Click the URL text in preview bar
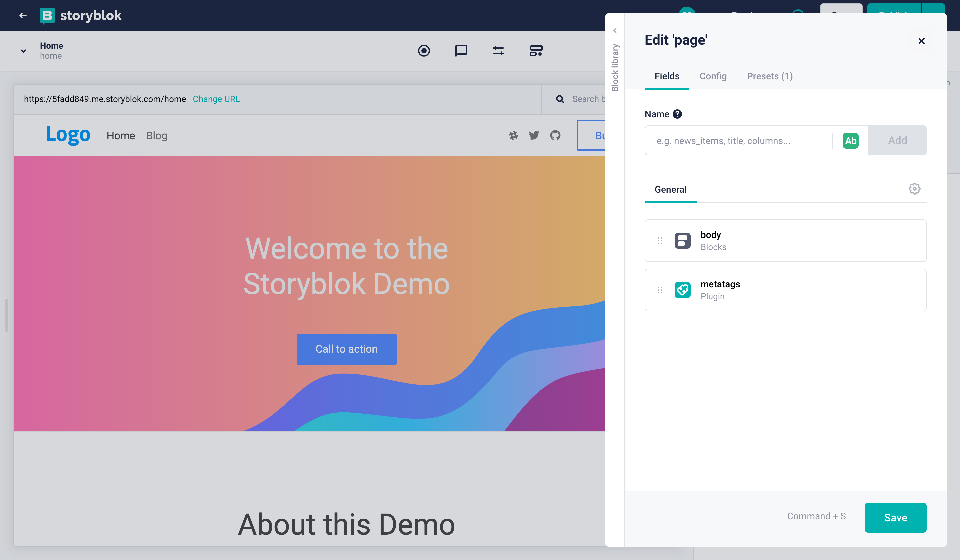The width and height of the screenshot is (960, 560). click(x=105, y=99)
